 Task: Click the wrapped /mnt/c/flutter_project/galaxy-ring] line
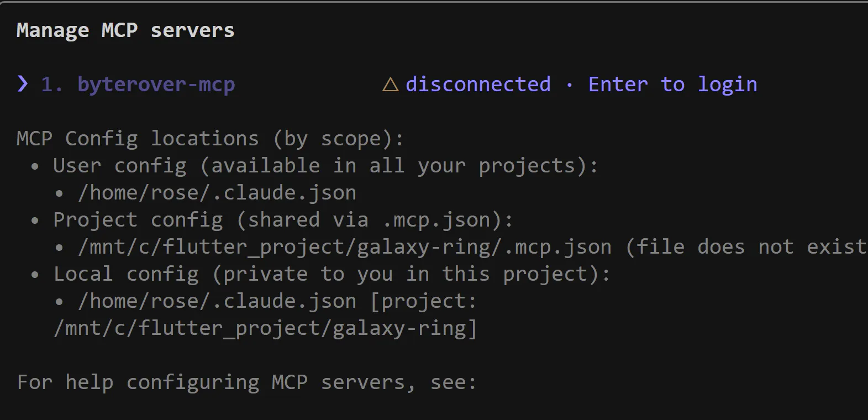pyautogui.click(x=265, y=328)
